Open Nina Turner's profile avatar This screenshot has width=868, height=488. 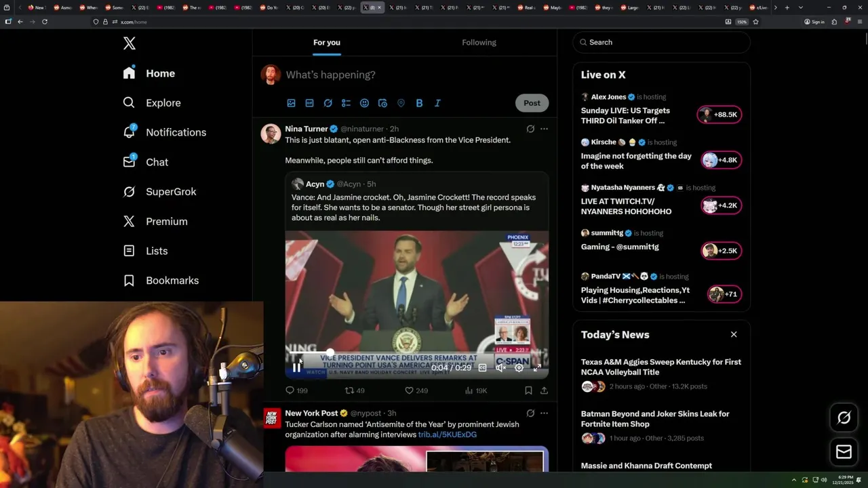(271, 134)
